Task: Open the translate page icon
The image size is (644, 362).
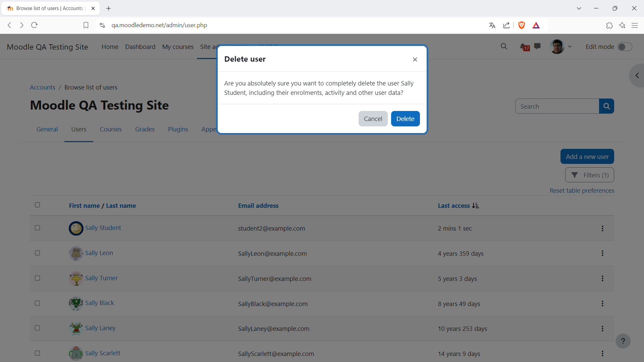Action: 492,25
